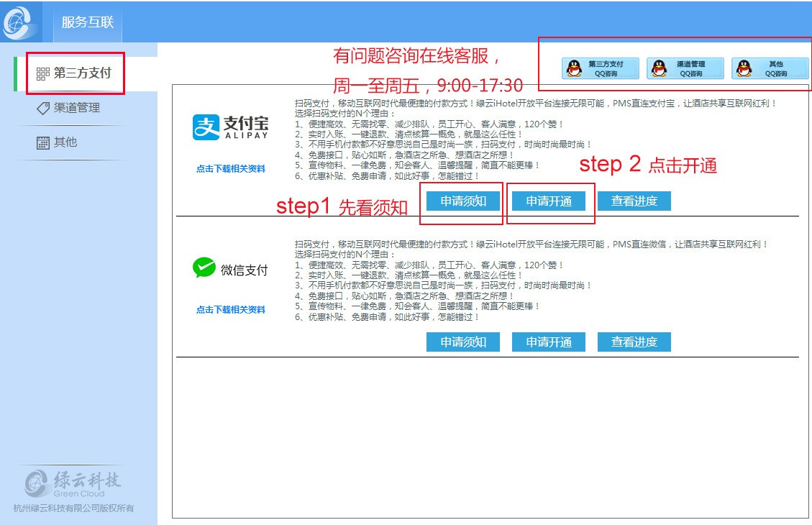Download the WeChat materials via 点击下载相关资料
Image resolution: width=812 pixels, height=525 pixels.
[x=230, y=310]
